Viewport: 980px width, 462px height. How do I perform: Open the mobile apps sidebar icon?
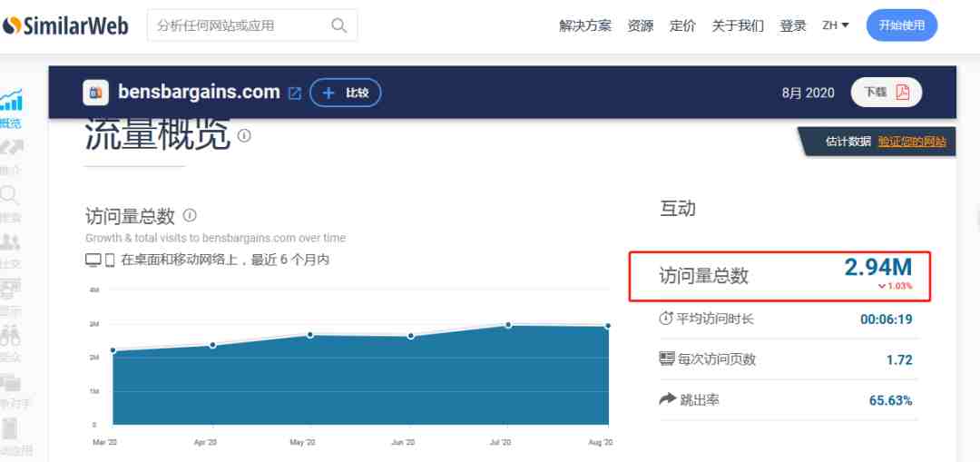(10, 428)
